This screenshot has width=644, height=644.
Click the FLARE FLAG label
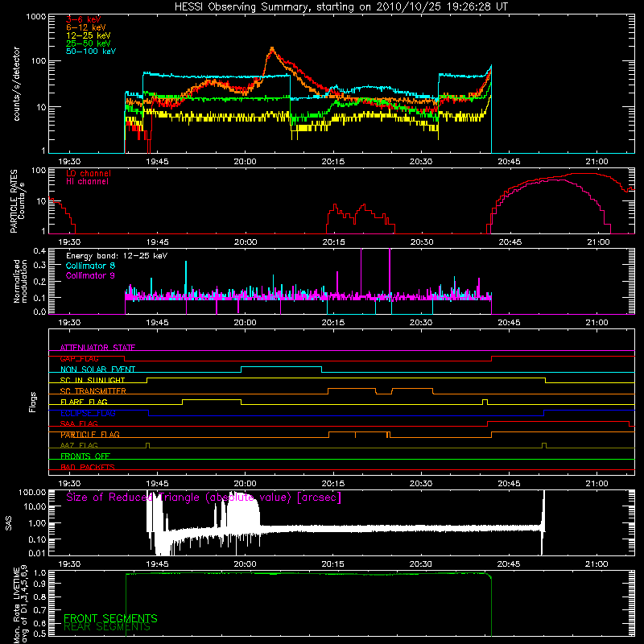84,402
